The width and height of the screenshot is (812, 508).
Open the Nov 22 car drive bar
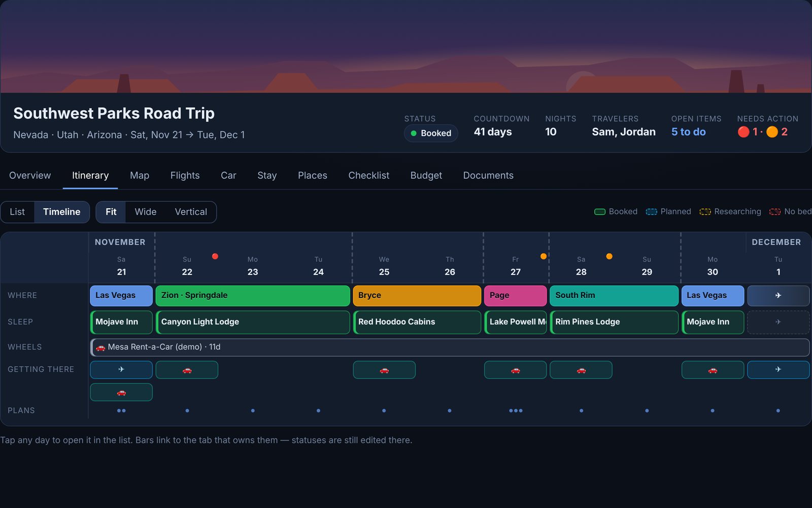pos(187,370)
